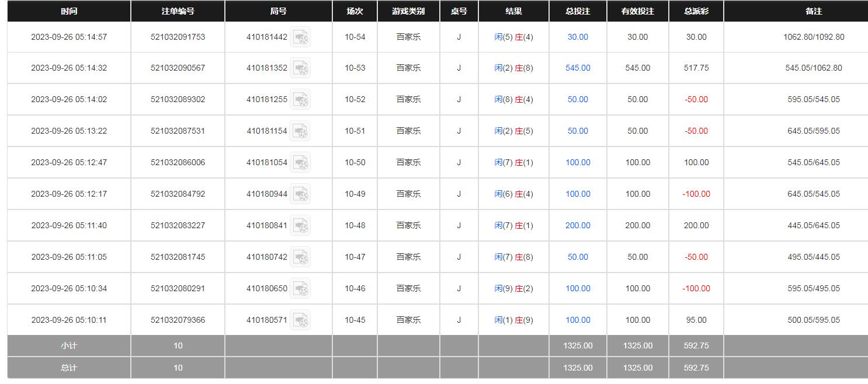
Task: Select bet number 521032091753
Action: (178, 37)
